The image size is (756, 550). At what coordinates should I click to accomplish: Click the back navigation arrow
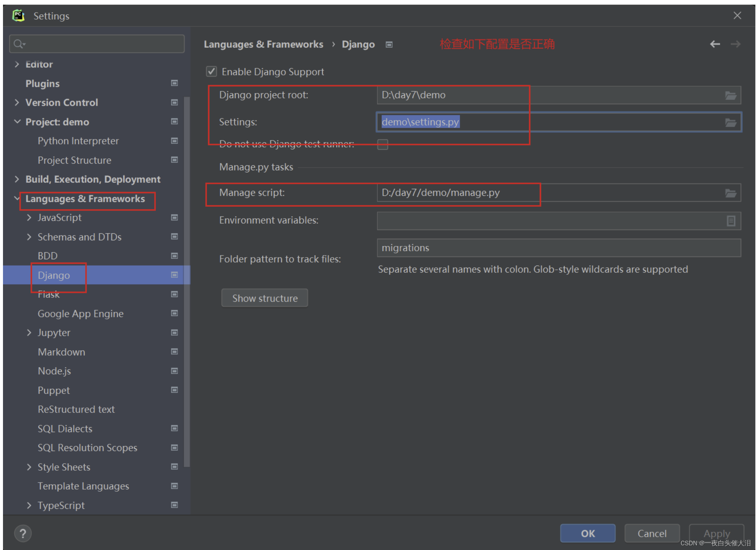click(715, 44)
